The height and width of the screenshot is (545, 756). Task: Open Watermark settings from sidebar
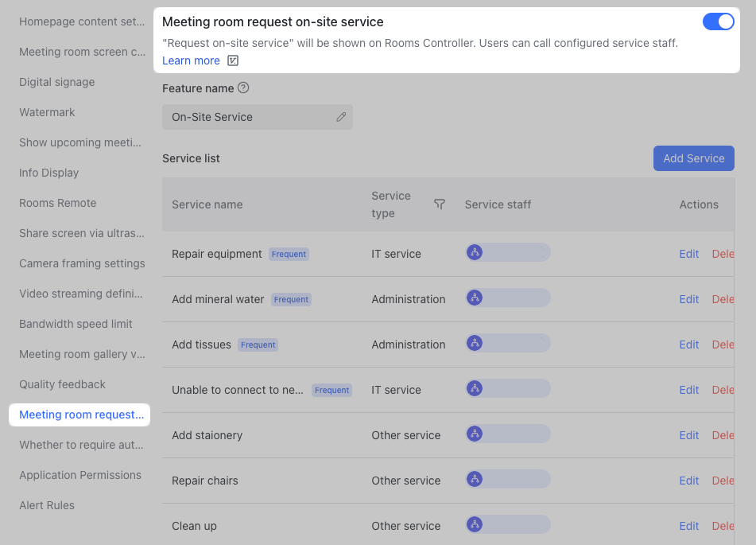(x=47, y=112)
